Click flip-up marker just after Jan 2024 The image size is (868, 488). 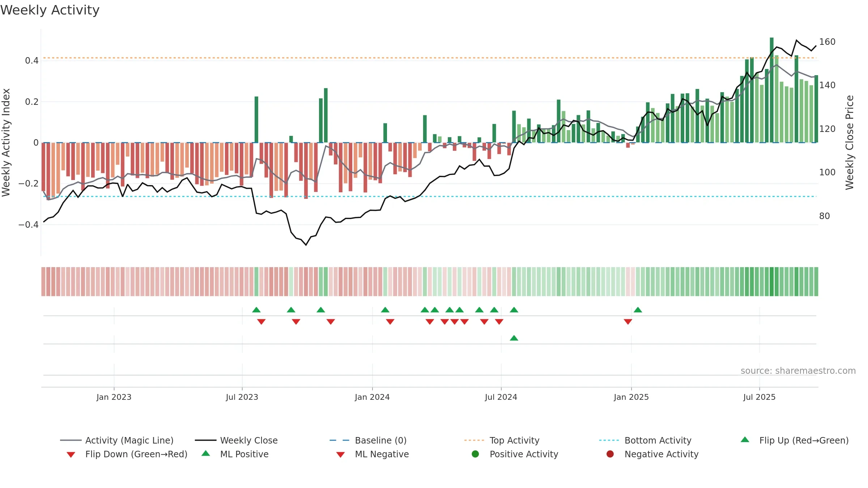pyautogui.click(x=385, y=310)
